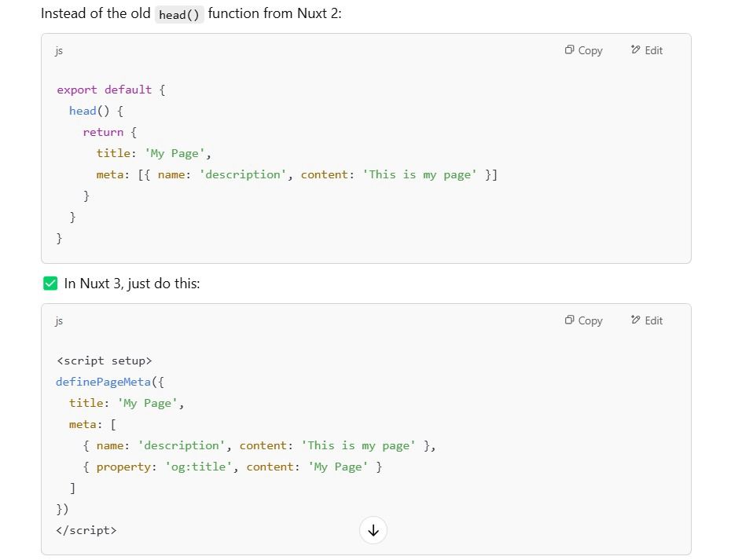
Task: Click the line with 'This is my page' },
Action: pyautogui.click(x=259, y=446)
